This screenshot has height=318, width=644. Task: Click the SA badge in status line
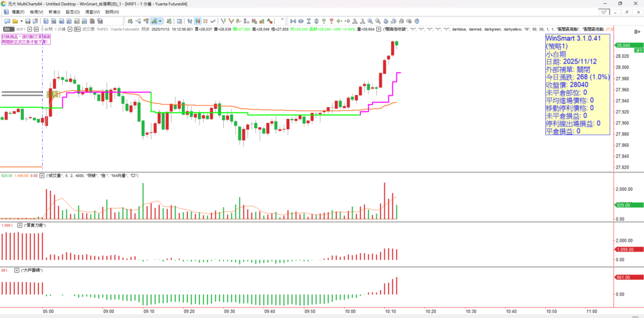8,29
